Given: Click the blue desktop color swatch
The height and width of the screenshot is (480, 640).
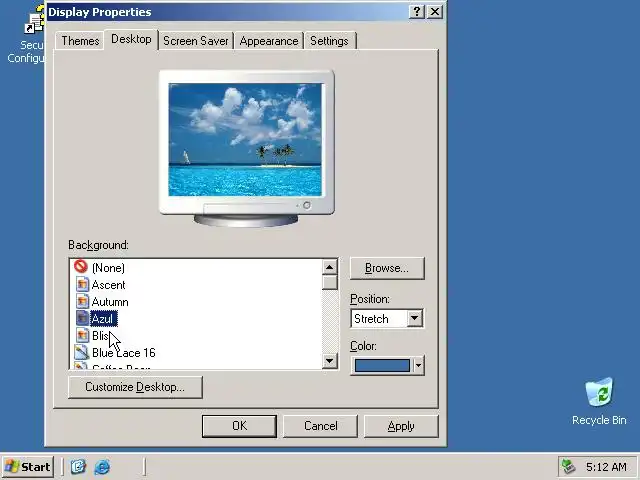Looking at the screenshot, I should click(x=382, y=365).
